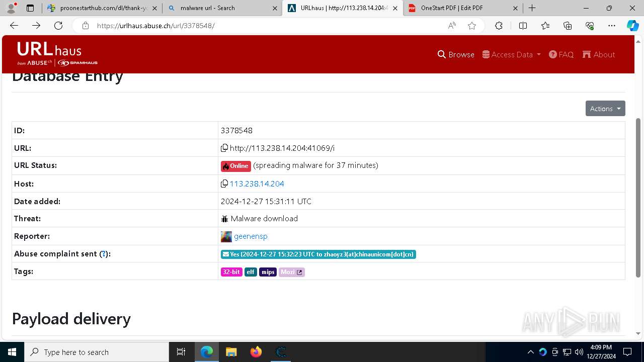
Task: Open Task View on taskbar
Action: (x=181, y=352)
